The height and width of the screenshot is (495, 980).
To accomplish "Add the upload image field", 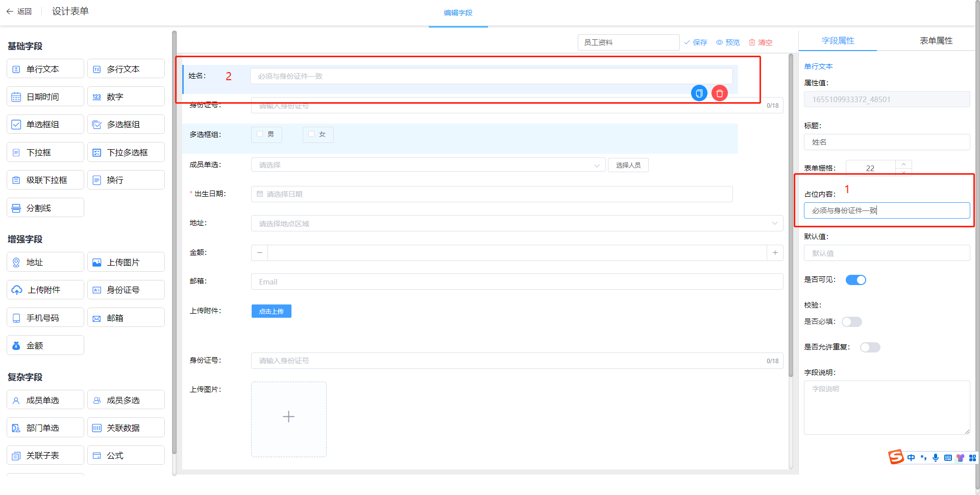I will point(126,262).
